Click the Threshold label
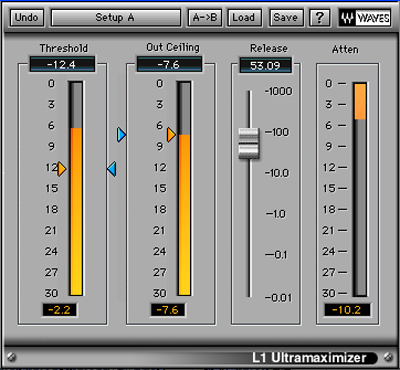Image resolution: width=400 pixels, height=370 pixels. [x=64, y=48]
